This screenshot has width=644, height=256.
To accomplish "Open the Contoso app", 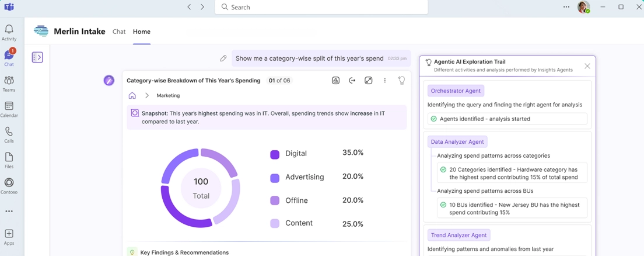I will [9, 186].
